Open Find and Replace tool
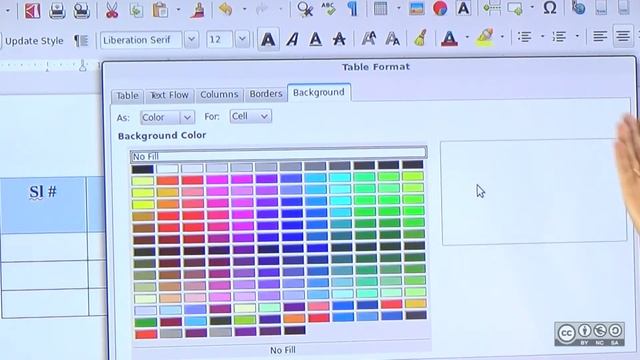The height and width of the screenshot is (360, 640). (x=304, y=9)
